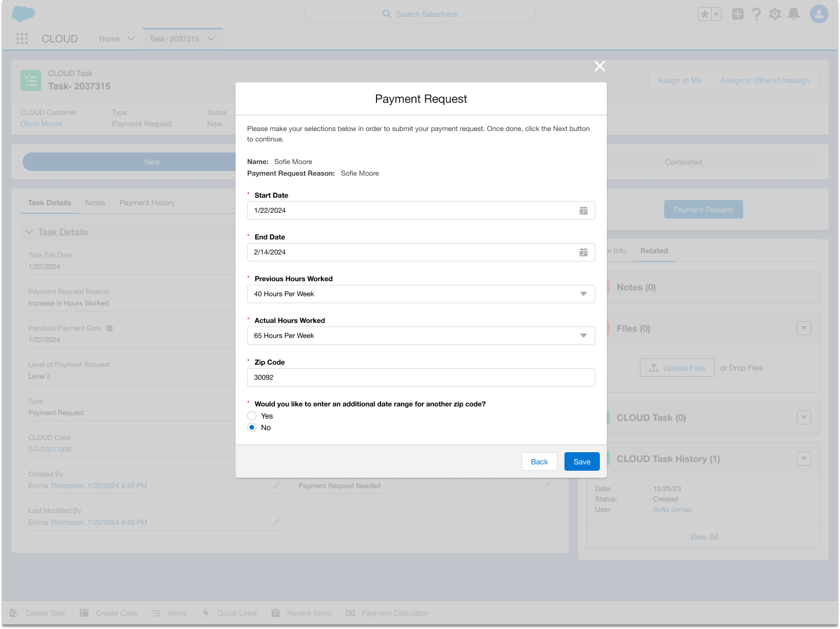The height and width of the screenshot is (629, 840).
Task: Open the Start Date calendar picker
Action: coord(584,210)
